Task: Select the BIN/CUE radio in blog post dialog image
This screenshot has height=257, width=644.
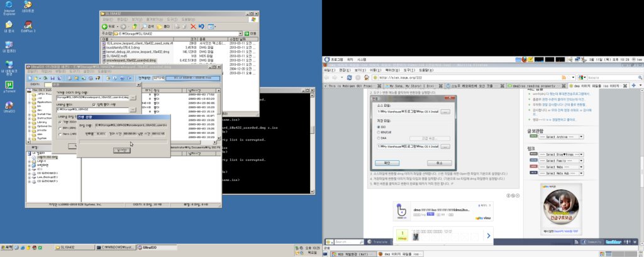Action: click(x=379, y=132)
